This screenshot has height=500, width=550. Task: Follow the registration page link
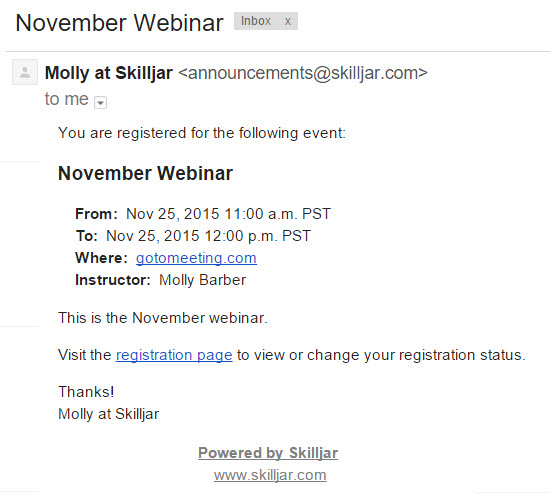coord(174,355)
